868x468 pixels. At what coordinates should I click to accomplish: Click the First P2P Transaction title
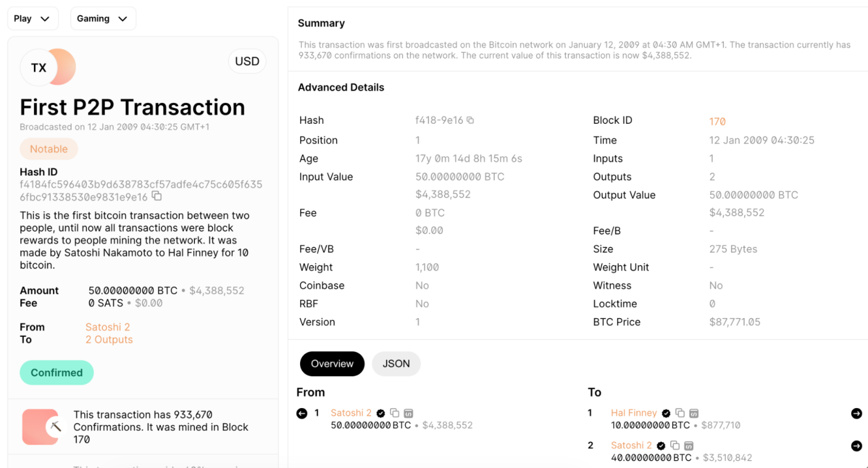click(x=132, y=107)
